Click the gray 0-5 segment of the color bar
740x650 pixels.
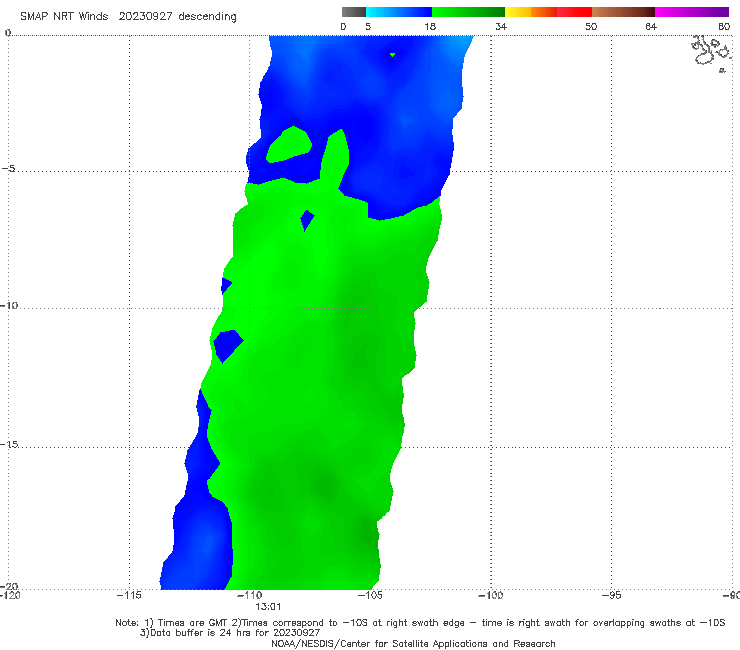(354, 12)
